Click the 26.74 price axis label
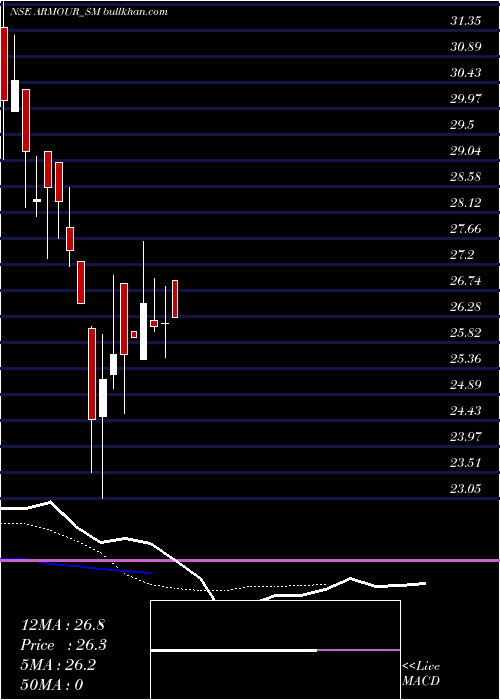This screenshot has width=500, height=700. pos(466,280)
